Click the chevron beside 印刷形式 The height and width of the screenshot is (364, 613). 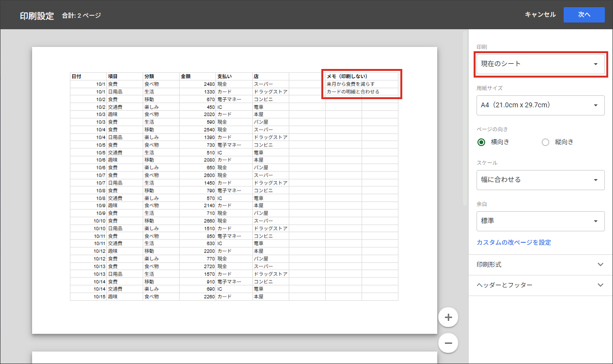click(601, 264)
